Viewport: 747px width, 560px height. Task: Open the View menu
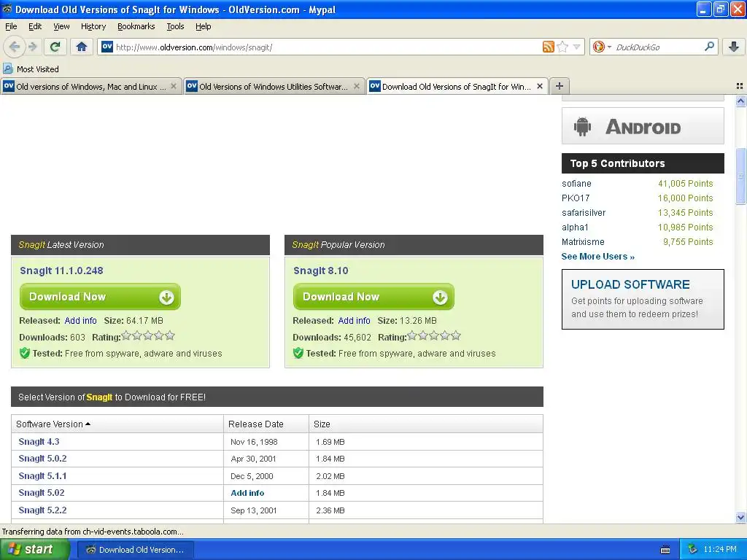61,26
